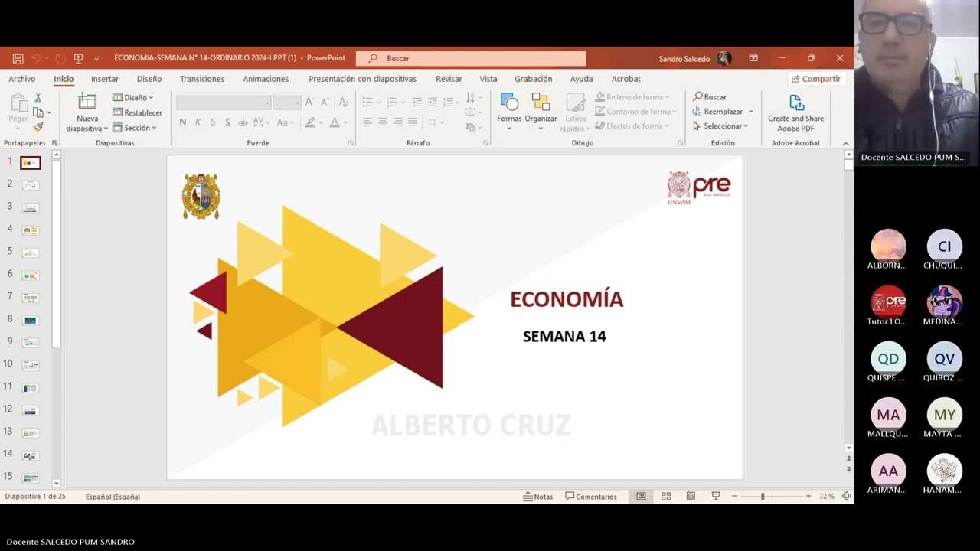The height and width of the screenshot is (551, 980).
Task: Open Presentación con diapositivas tab
Action: tap(363, 79)
